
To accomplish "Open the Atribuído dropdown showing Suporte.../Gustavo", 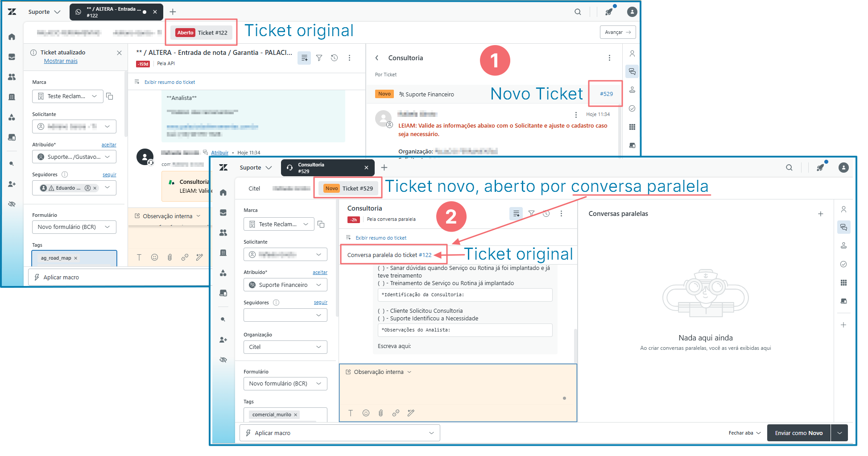I will [x=74, y=157].
